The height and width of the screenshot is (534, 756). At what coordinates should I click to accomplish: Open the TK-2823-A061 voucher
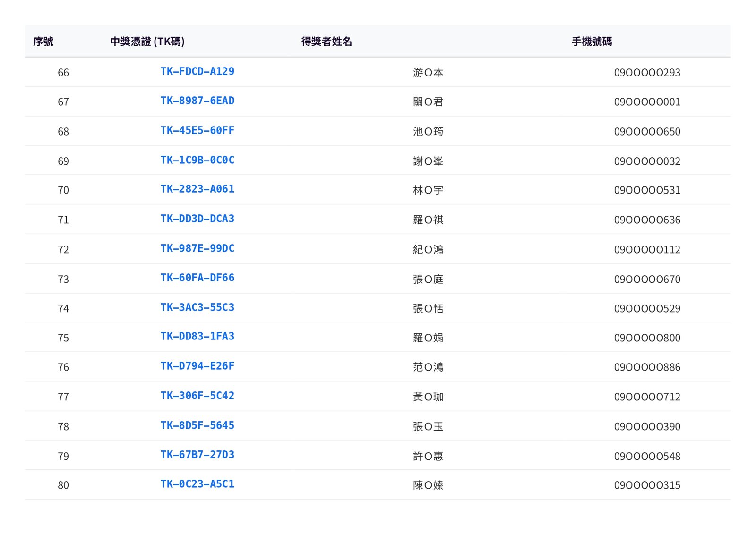coord(197,189)
